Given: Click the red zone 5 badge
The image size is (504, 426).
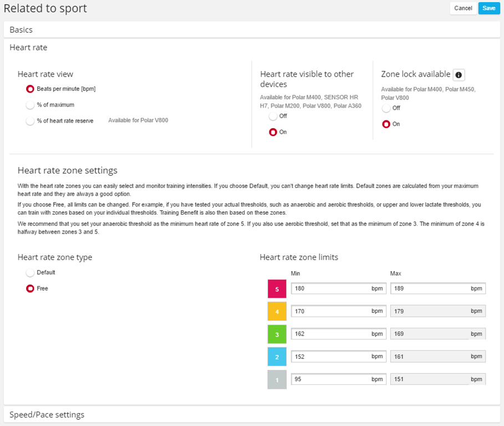Looking at the screenshot, I should 277,289.
